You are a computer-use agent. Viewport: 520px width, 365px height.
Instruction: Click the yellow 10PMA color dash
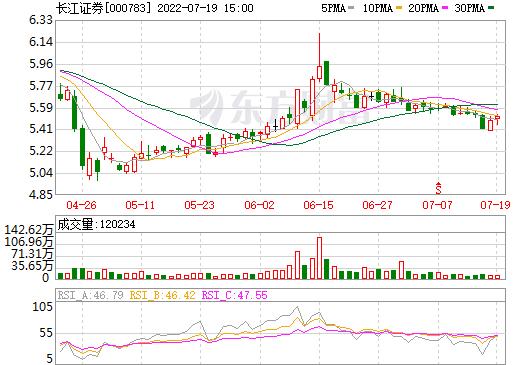point(399,8)
